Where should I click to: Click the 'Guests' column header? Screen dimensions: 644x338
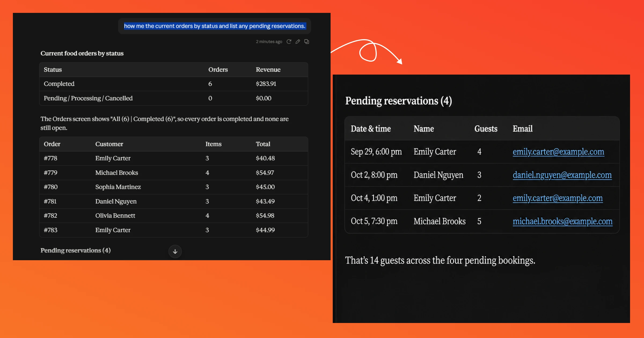pos(486,129)
